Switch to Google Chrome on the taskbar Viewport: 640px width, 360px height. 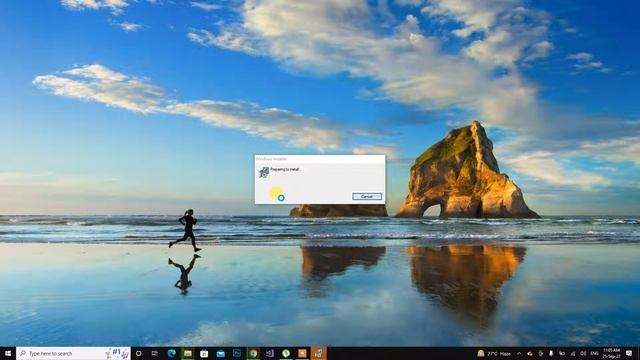pyautogui.click(x=253, y=353)
